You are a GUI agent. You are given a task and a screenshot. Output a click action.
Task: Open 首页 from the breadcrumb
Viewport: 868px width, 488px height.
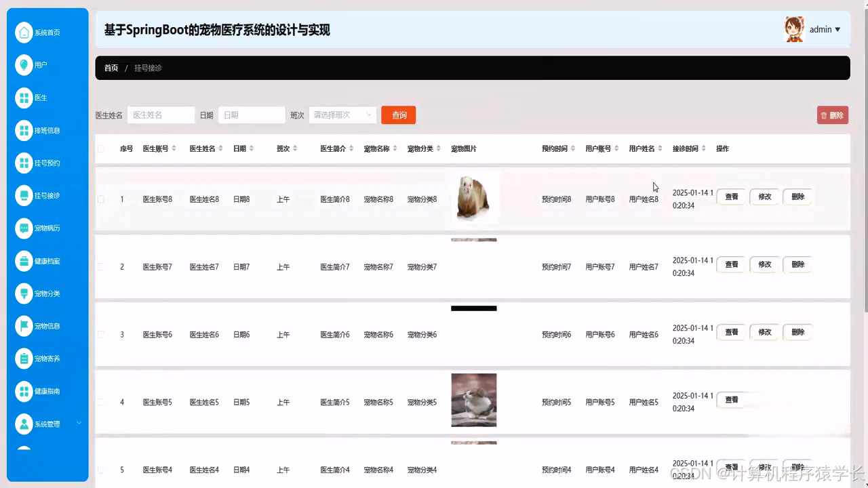[x=111, y=68]
